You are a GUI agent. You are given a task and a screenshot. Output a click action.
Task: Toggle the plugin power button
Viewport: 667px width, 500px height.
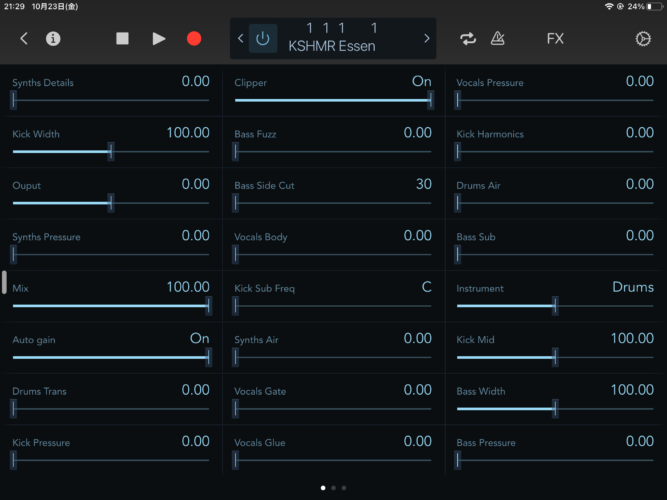coord(263,39)
